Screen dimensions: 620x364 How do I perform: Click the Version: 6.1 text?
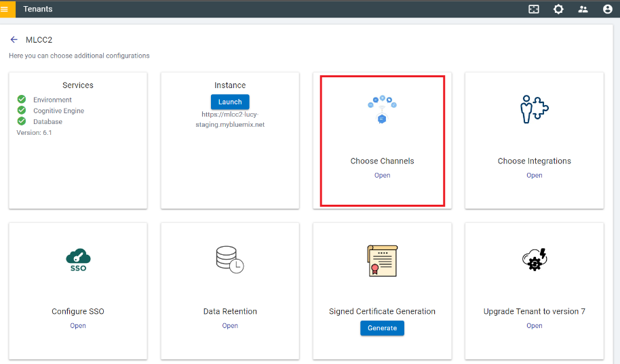click(x=34, y=132)
